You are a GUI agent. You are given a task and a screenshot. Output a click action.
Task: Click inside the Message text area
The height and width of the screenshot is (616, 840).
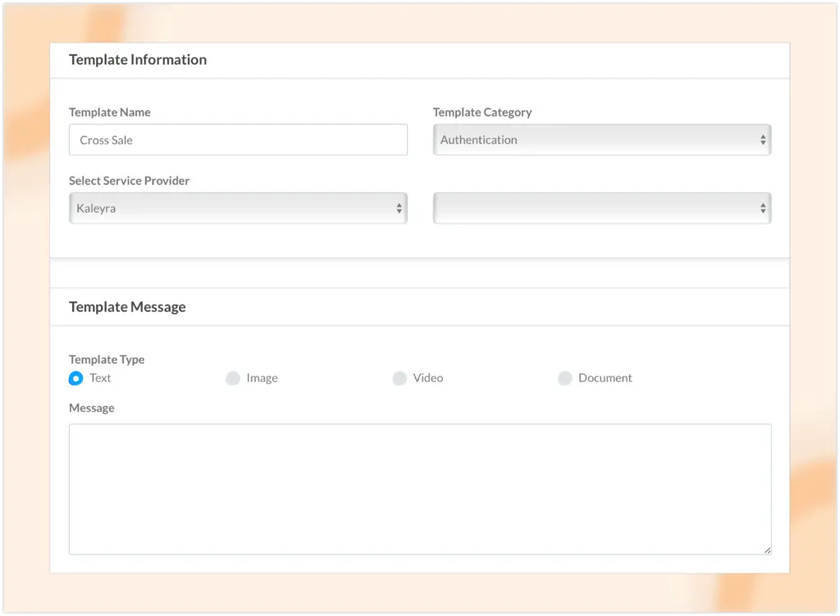click(419, 489)
